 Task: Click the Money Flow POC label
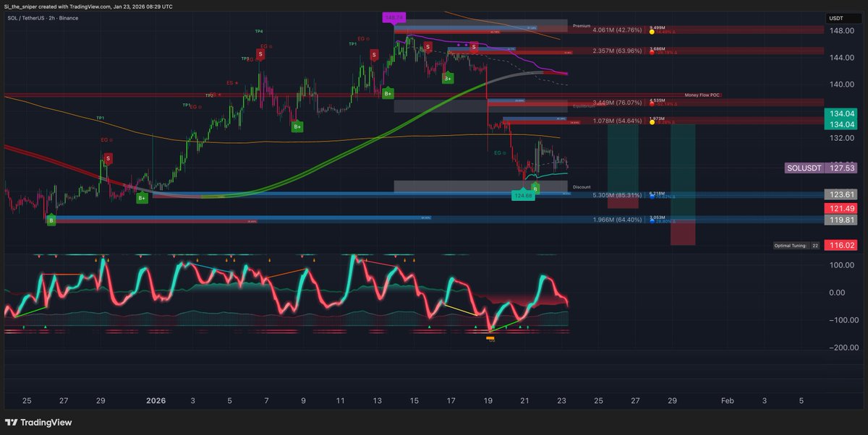tap(702, 95)
